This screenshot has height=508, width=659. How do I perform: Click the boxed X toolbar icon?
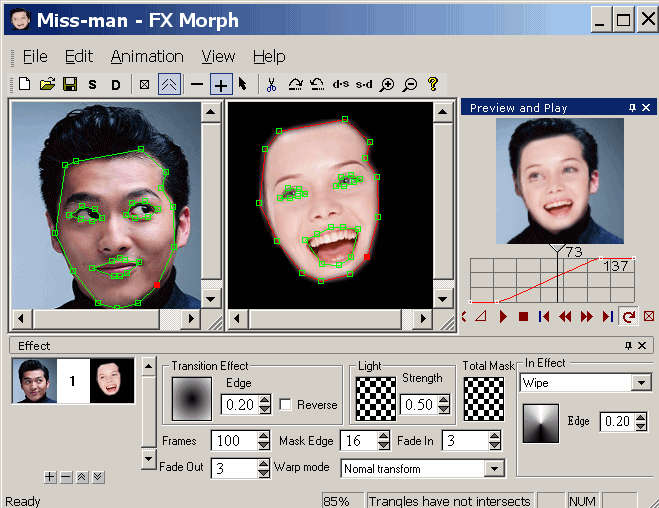pos(144,84)
